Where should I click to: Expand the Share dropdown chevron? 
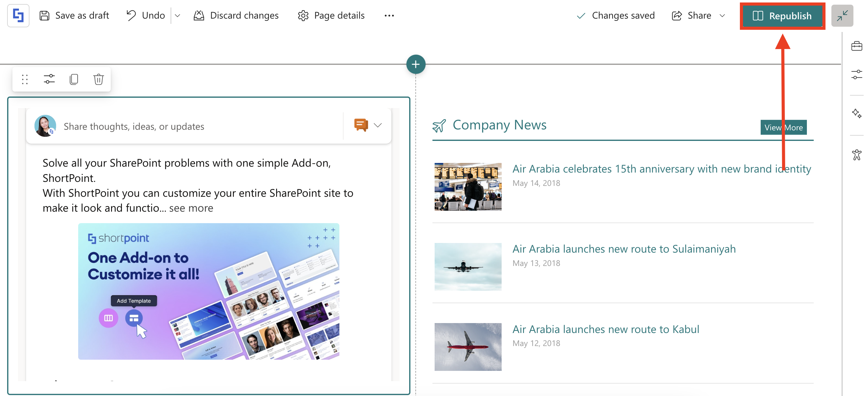(x=722, y=16)
